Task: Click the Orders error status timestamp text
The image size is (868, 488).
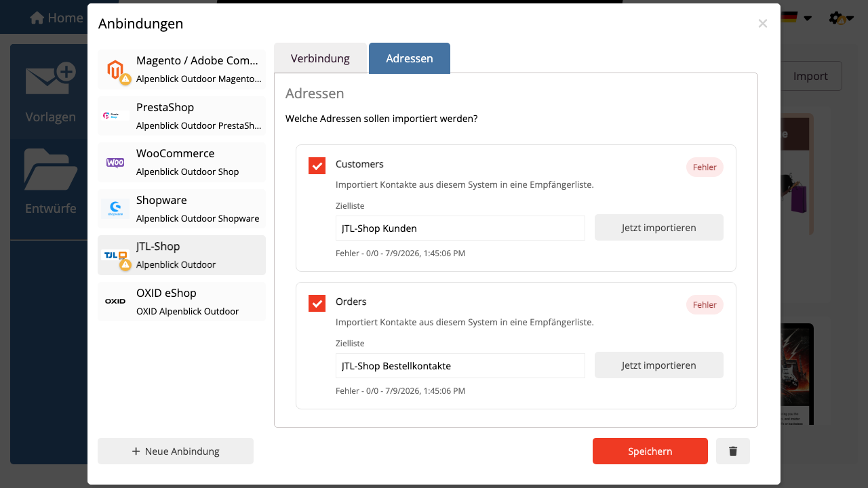Action: click(x=401, y=391)
